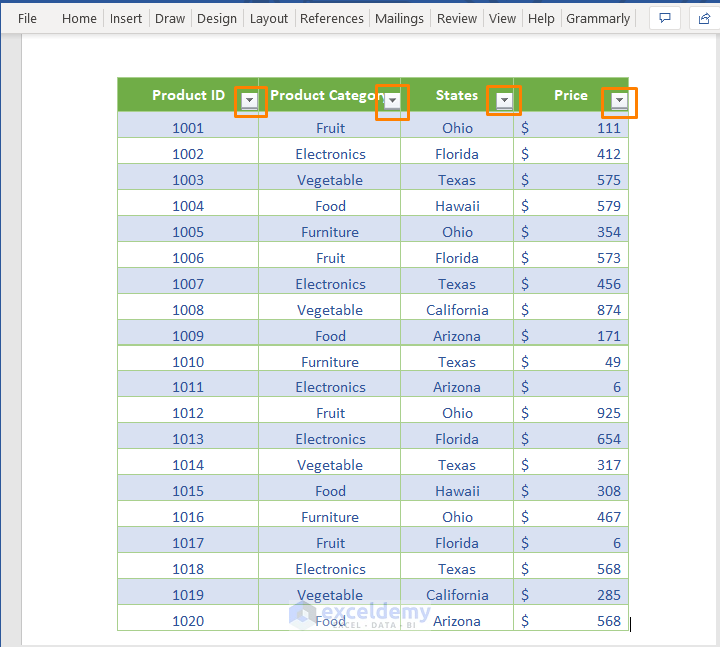
Task: Expand the States filter dropdown
Action: (x=504, y=100)
